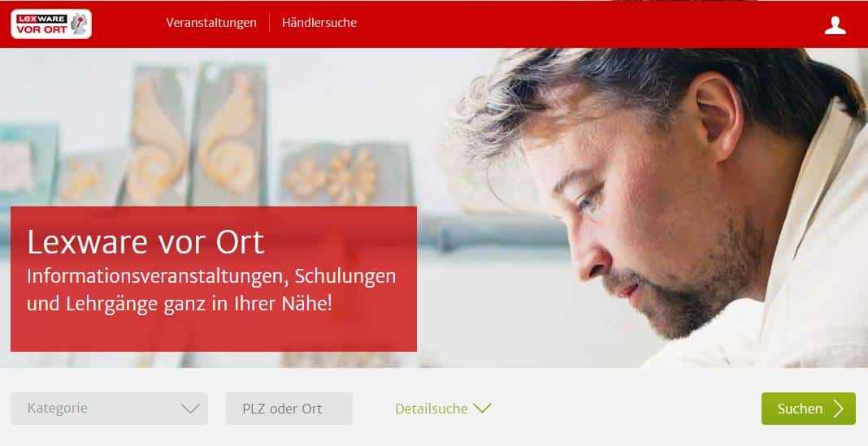Image resolution: width=868 pixels, height=446 pixels.
Task: Click the und Lehrgänge ganz in Ihrer Nähe line
Action: [x=180, y=304]
